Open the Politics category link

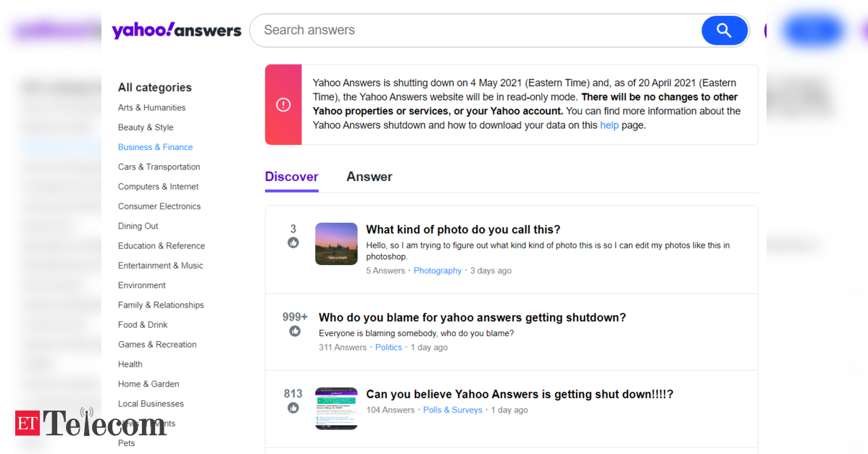click(x=388, y=348)
